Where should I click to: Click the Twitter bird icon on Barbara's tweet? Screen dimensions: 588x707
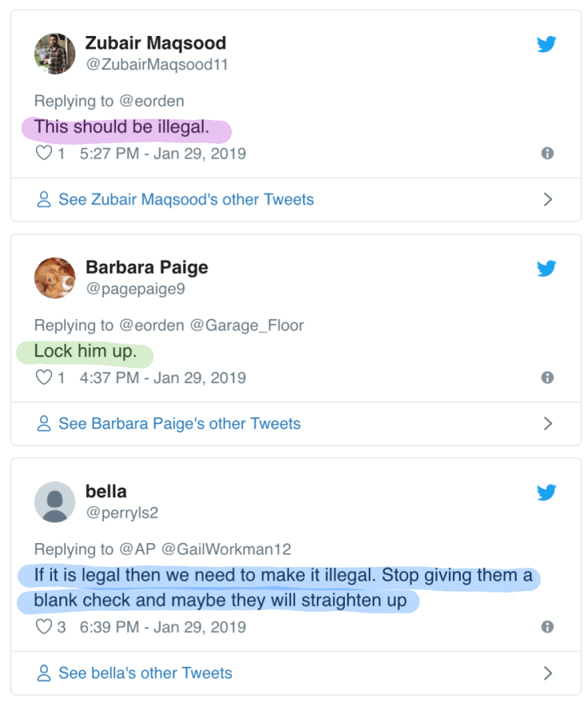coord(546,269)
